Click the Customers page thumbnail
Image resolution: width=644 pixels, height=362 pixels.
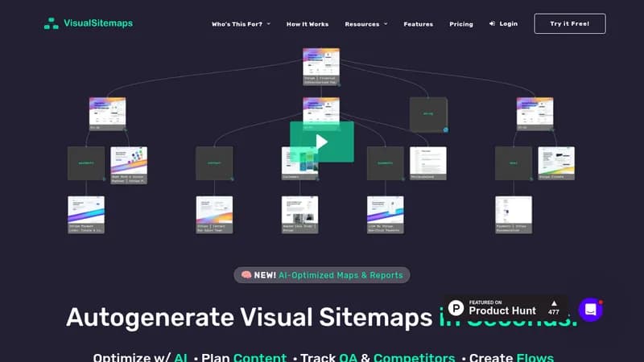pos(299,163)
